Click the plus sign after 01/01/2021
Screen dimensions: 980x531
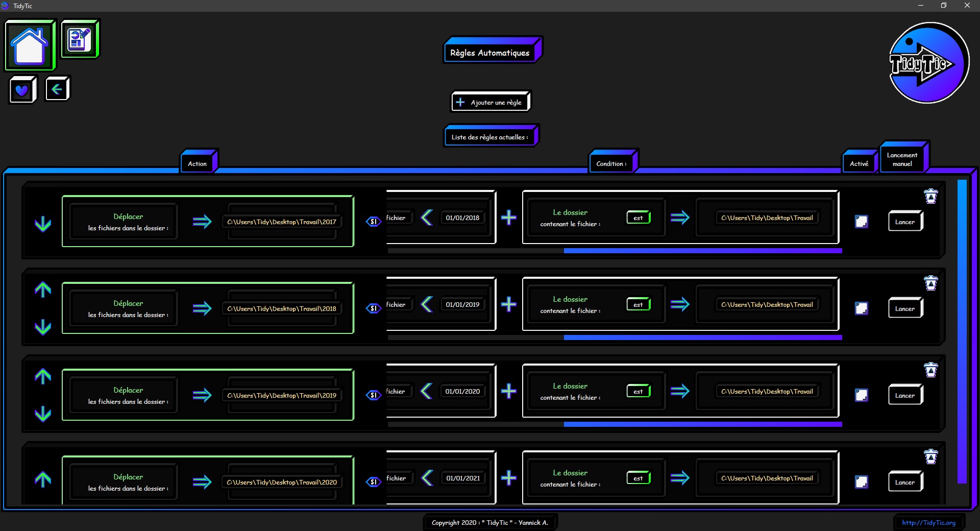pyautogui.click(x=509, y=478)
